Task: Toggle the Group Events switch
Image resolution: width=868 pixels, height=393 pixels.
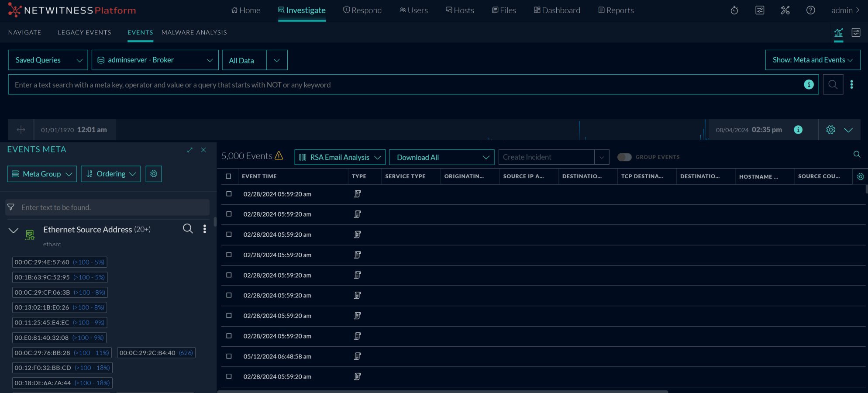Action: (x=624, y=157)
